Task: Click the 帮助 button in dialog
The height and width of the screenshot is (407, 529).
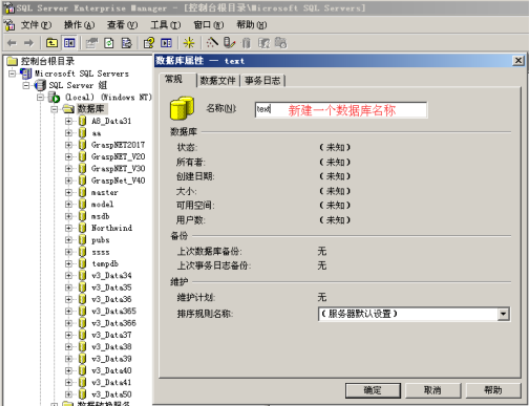Action: (x=493, y=390)
